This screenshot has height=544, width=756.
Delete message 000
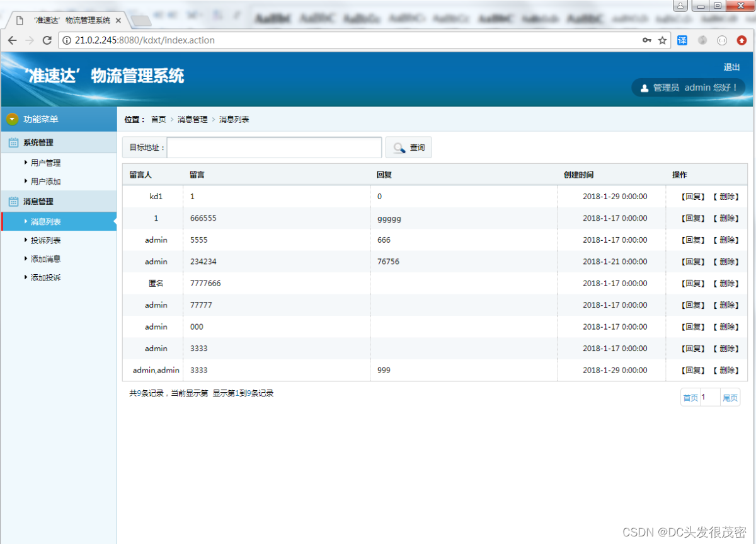(x=726, y=327)
